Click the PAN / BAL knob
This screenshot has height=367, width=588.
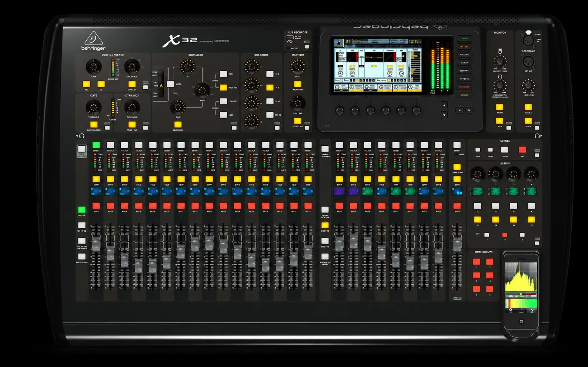tap(298, 103)
